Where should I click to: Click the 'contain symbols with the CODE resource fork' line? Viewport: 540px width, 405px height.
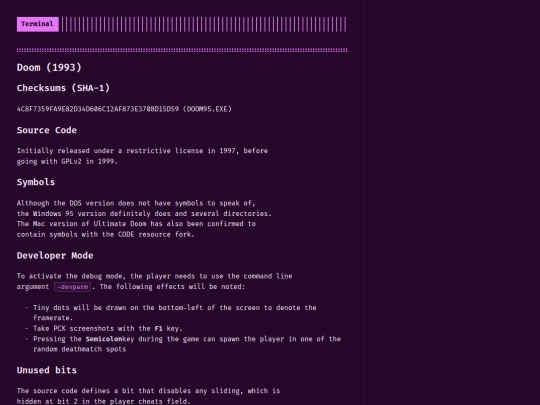(x=106, y=235)
